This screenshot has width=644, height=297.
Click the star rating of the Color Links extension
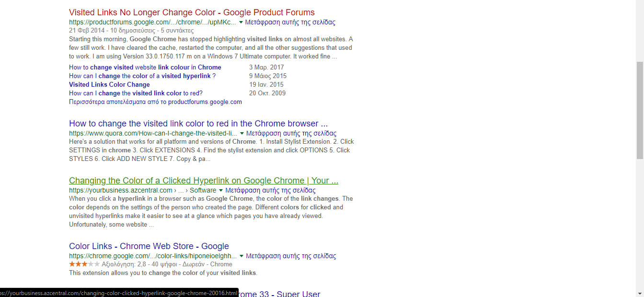[84, 263]
